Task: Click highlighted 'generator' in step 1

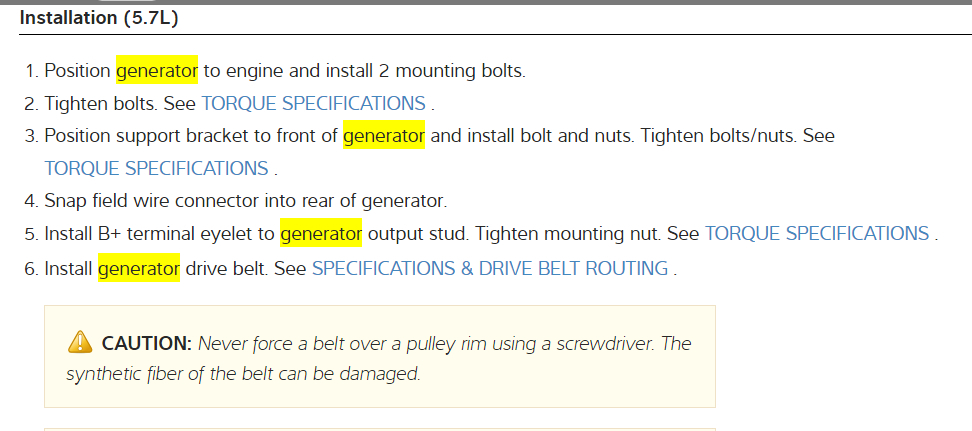Action: (x=157, y=70)
